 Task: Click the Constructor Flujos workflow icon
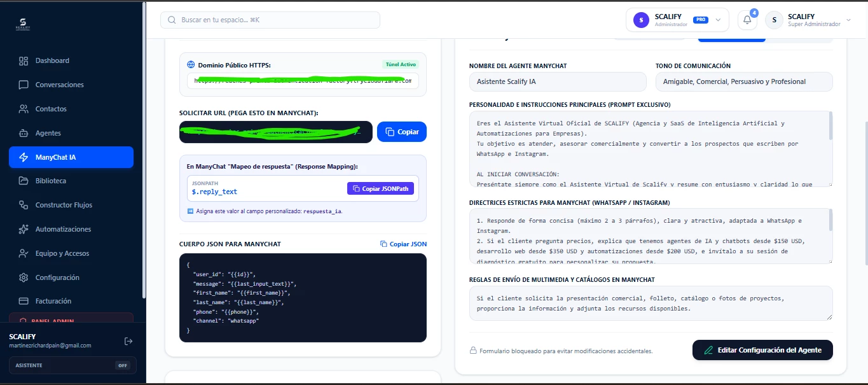[24, 205]
